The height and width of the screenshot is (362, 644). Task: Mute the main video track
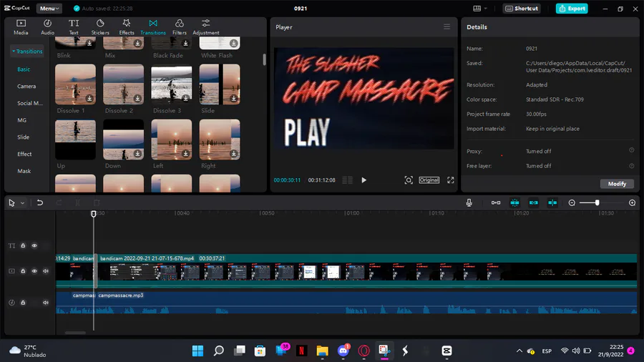pos(46,271)
